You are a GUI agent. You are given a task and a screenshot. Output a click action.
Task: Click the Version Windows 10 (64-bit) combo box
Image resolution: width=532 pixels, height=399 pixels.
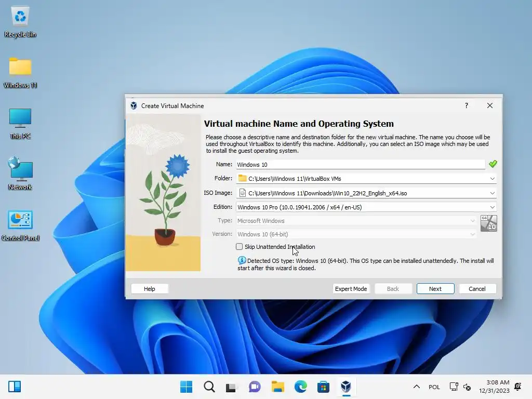356,234
